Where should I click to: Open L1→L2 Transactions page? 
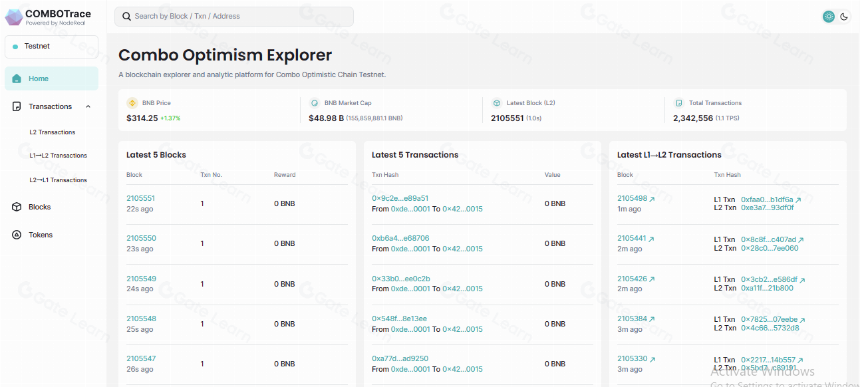(58, 156)
